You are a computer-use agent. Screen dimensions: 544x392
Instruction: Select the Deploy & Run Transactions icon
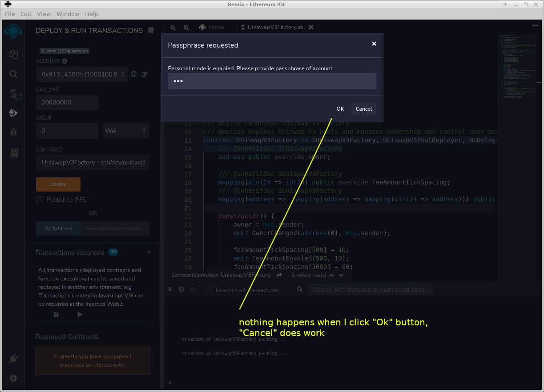coord(13,113)
